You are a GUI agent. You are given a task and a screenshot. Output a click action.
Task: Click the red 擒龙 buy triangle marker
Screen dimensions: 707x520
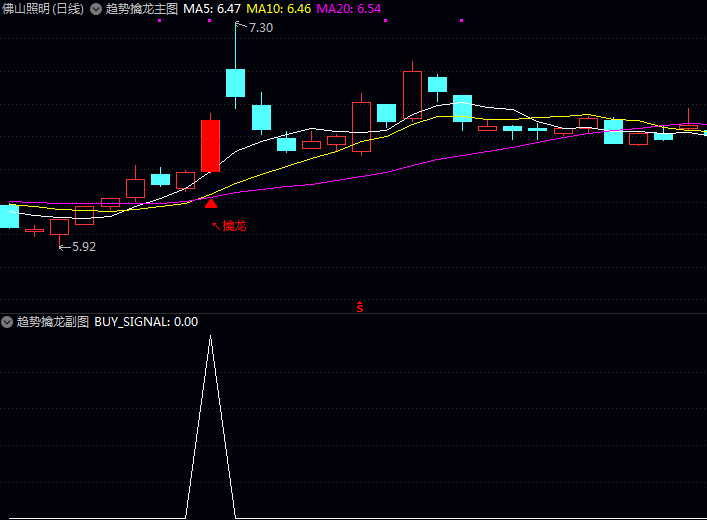coord(211,203)
